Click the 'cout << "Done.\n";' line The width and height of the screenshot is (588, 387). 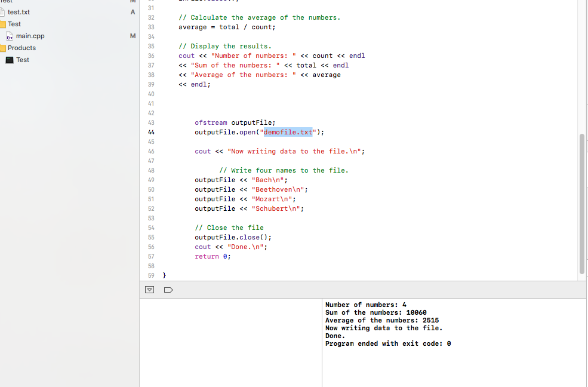point(231,247)
